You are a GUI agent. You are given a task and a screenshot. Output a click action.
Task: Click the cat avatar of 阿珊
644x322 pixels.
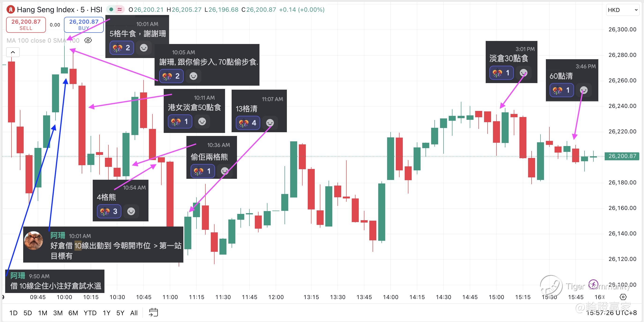coord(33,240)
